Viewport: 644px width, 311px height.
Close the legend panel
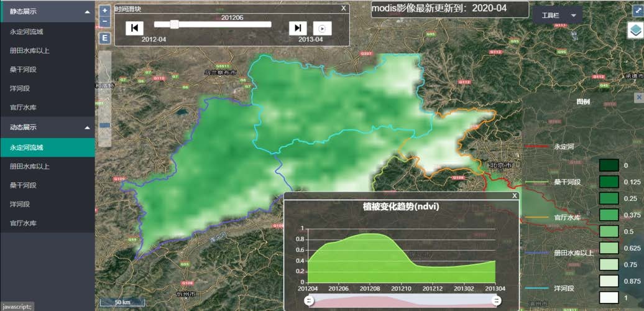(638, 98)
